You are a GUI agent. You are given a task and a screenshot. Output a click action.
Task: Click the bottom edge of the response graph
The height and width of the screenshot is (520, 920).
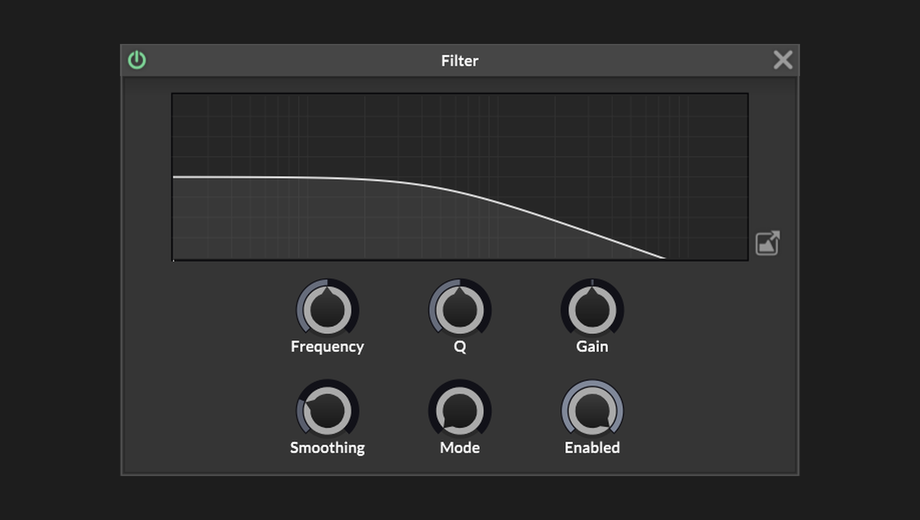pos(460,259)
